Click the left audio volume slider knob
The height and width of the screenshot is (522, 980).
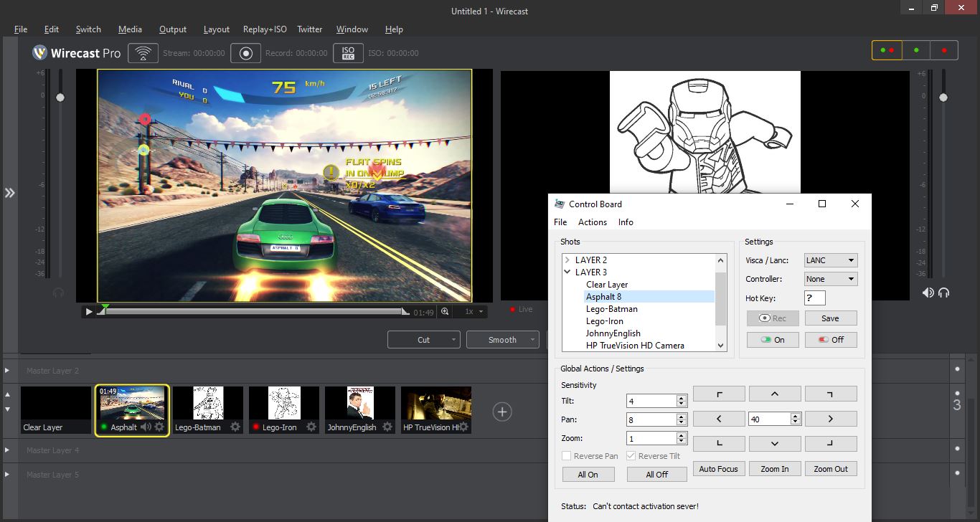pos(60,98)
